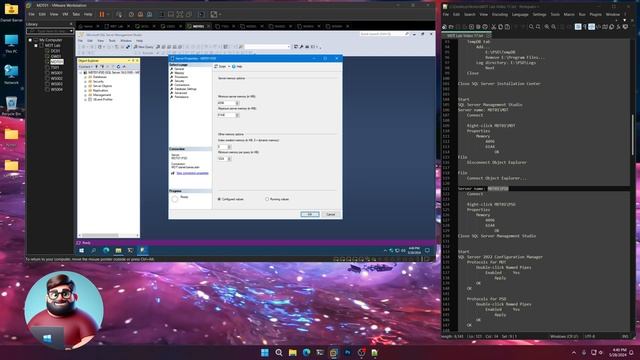Collapse My Computer in VMware Library
This screenshot has height=360, width=640.
30,40
